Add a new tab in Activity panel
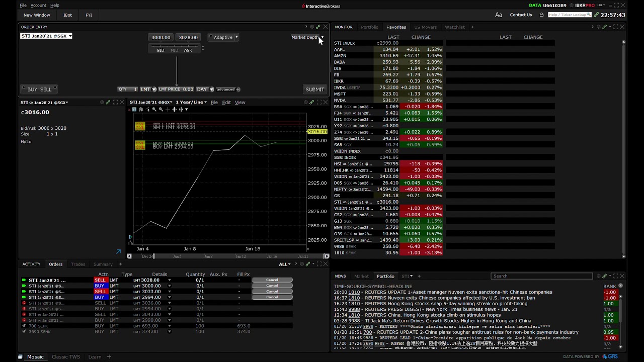644x362 pixels. (120, 264)
